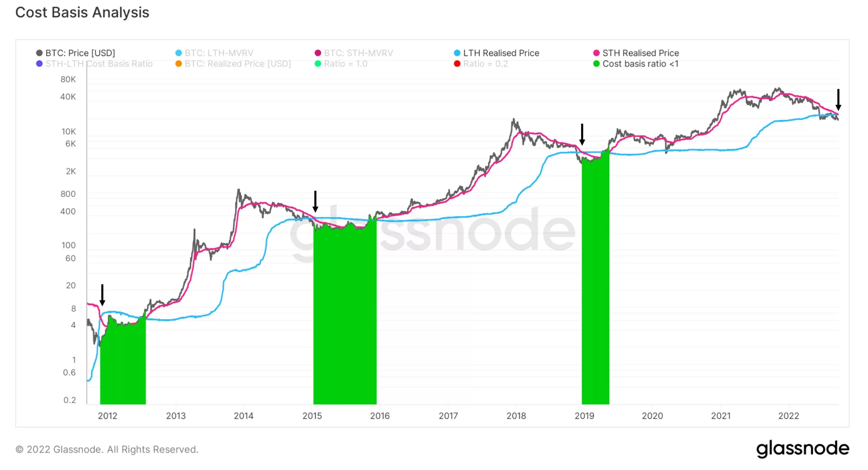Screen dimensions: 868x470
Task: Click the mint-green Ratio = 1.0 legend dot
Action: point(318,64)
